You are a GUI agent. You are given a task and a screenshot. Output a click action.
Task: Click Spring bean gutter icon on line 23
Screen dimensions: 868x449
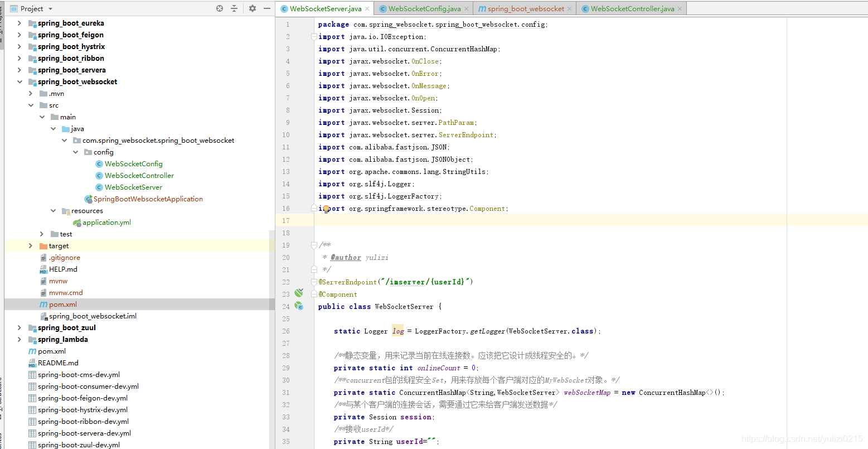tap(299, 293)
